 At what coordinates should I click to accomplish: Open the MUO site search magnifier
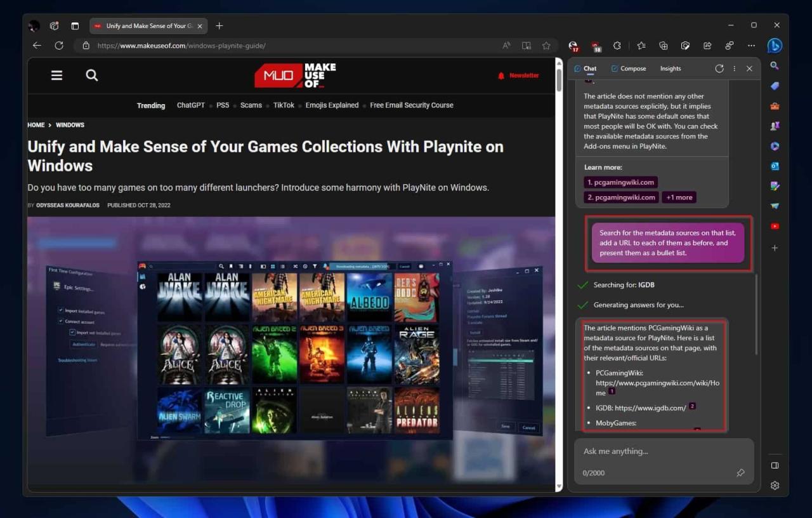tap(92, 76)
